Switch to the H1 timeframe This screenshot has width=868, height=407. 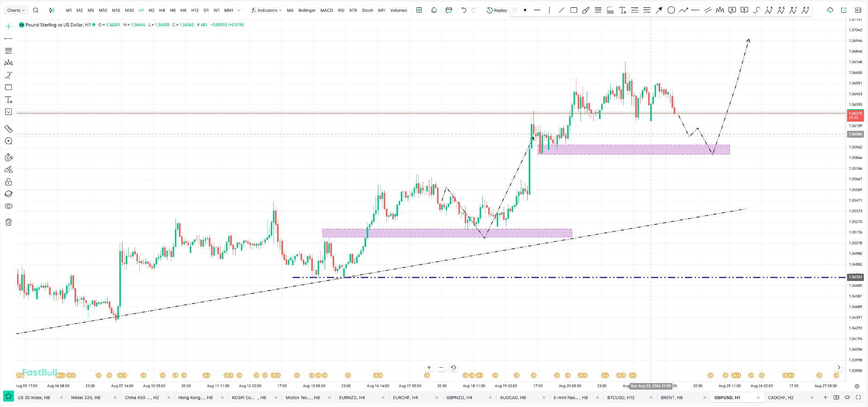141,10
